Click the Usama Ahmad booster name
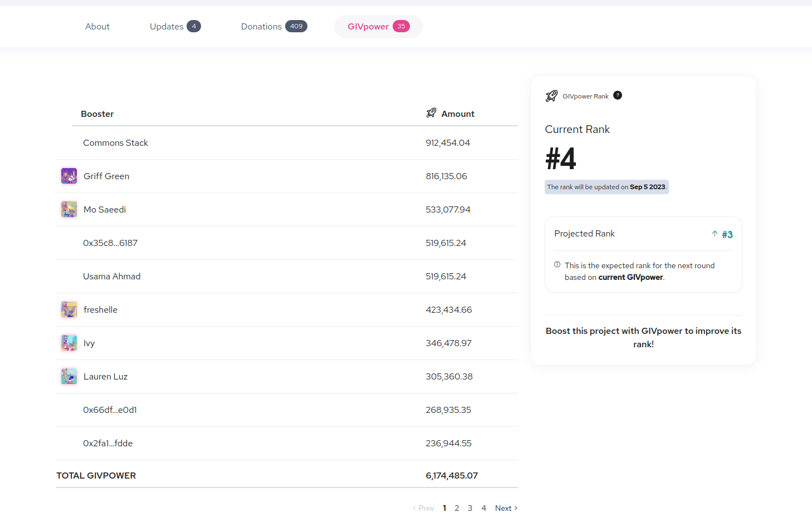The image size is (812, 532). (x=112, y=277)
